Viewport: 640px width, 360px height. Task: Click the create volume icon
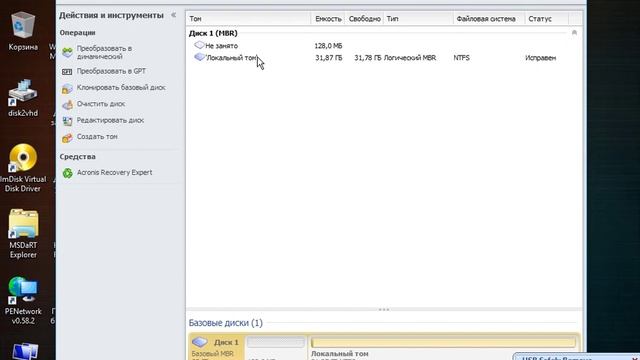click(x=67, y=138)
